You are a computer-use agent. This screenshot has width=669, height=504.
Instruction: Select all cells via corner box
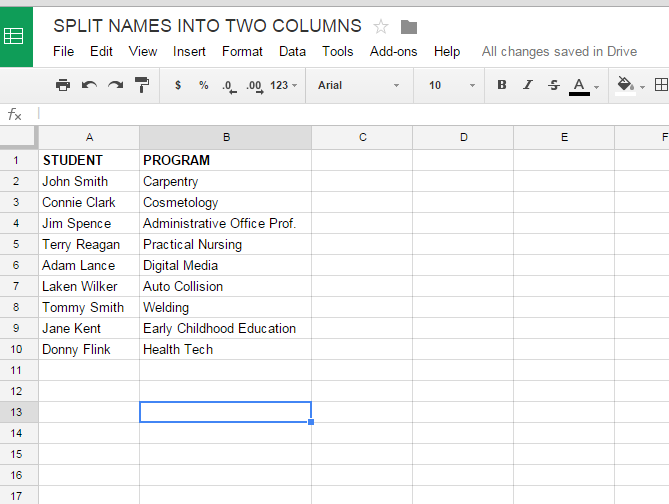[18, 137]
